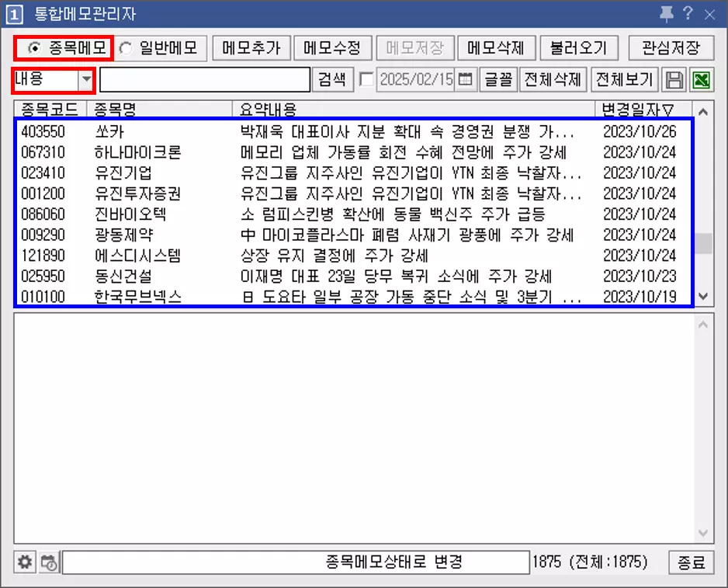This screenshot has width=728, height=588.
Task: Click summary '상장 유지 결정에 주가 강세'
Action: 335,256
